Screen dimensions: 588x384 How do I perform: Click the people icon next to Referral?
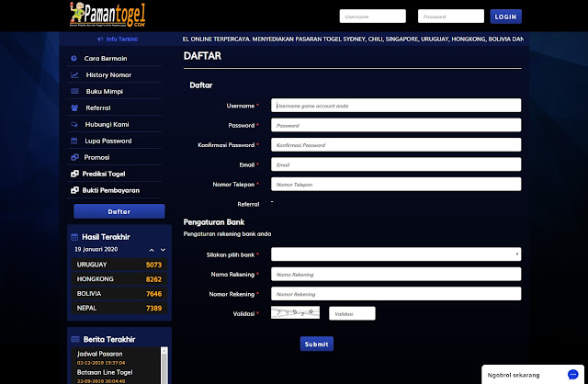(74, 108)
